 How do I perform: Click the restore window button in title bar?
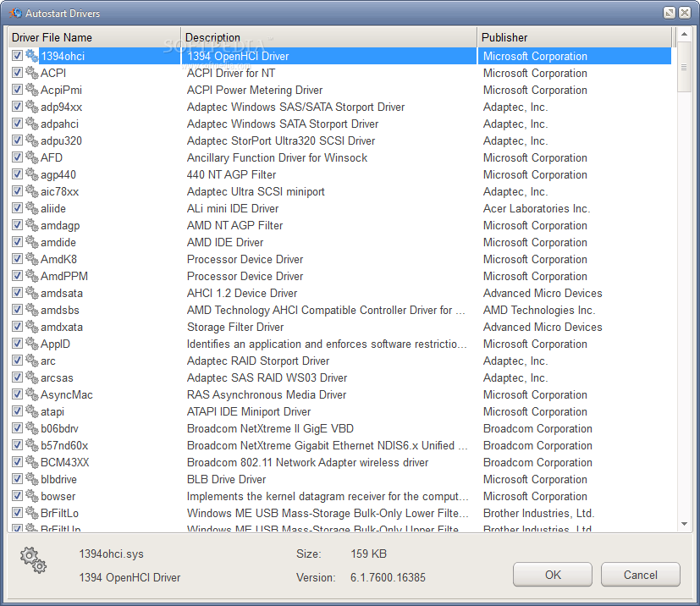point(670,13)
